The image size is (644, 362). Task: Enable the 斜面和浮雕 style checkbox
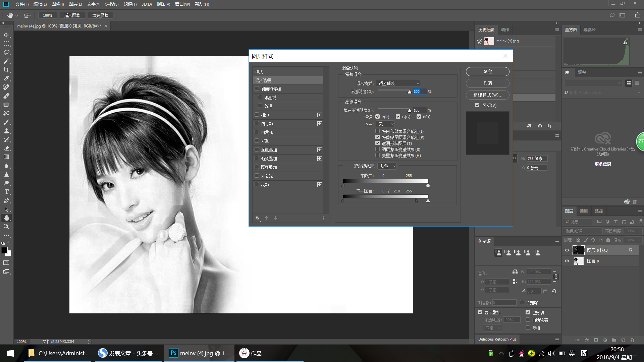[x=257, y=88]
